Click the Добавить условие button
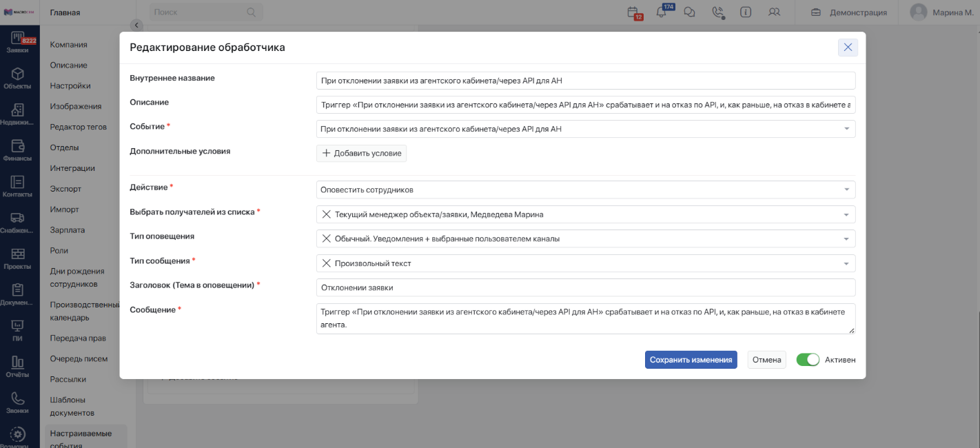The image size is (980, 448). [x=361, y=153]
